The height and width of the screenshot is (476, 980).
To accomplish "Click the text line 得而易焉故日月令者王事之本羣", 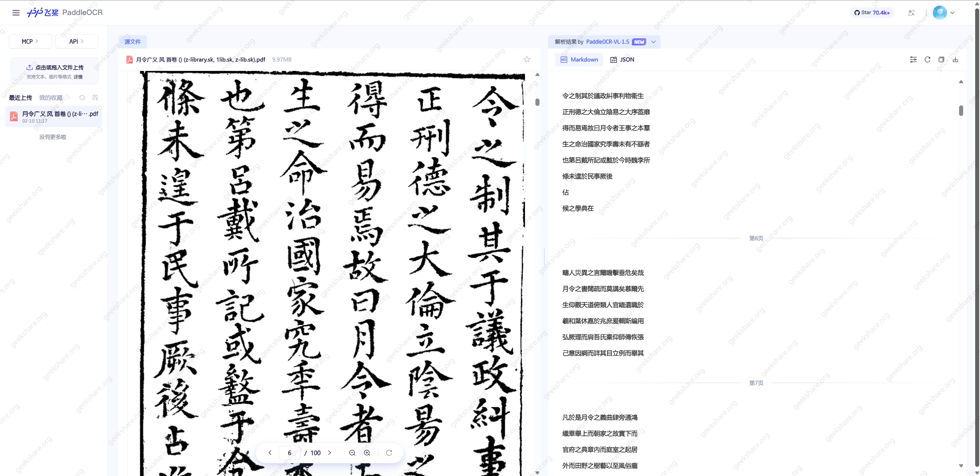I will (606, 128).
